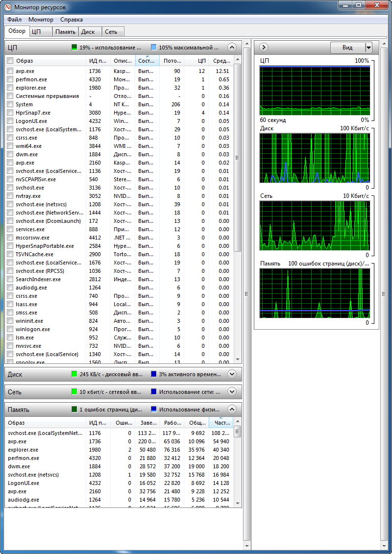The width and height of the screenshot is (392, 554).
Task: Switch to the ЦП tab
Action: [x=41, y=32]
